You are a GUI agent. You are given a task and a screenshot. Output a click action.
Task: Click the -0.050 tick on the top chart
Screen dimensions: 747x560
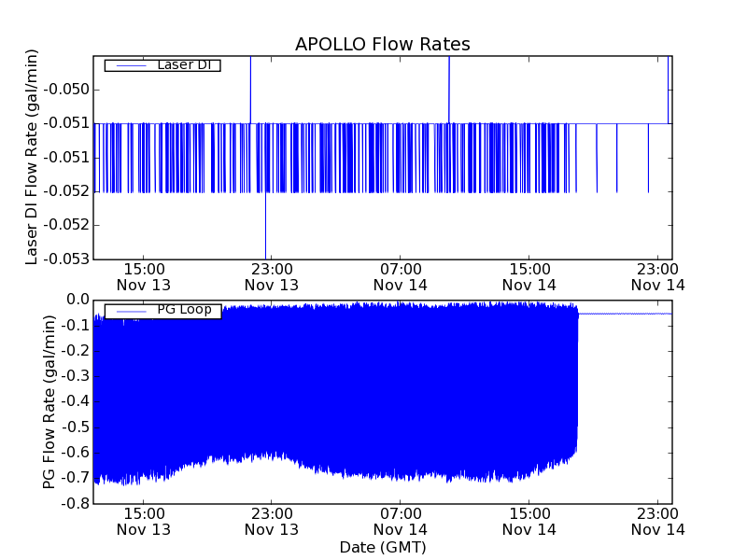coord(70,90)
